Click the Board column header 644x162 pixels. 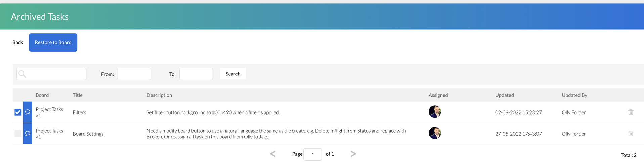42,95
